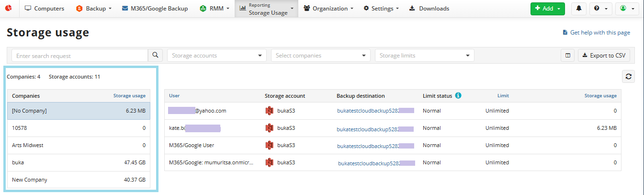644x195 pixels.
Task: Type in the search request field
Action: pos(79,56)
